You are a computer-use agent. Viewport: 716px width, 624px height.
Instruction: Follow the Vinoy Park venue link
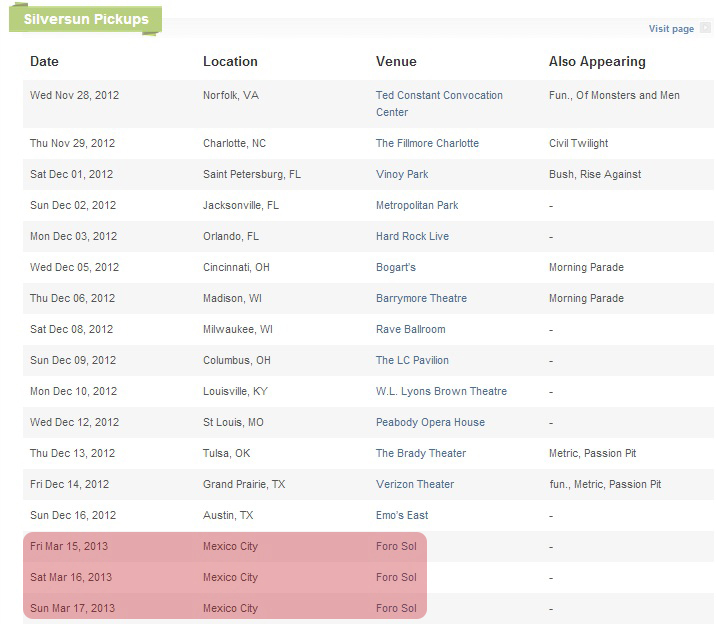click(x=402, y=174)
